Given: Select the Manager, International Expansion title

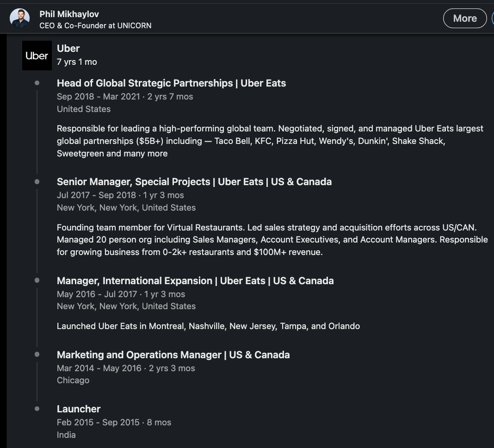Looking at the screenshot, I should click(x=195, y=280).
